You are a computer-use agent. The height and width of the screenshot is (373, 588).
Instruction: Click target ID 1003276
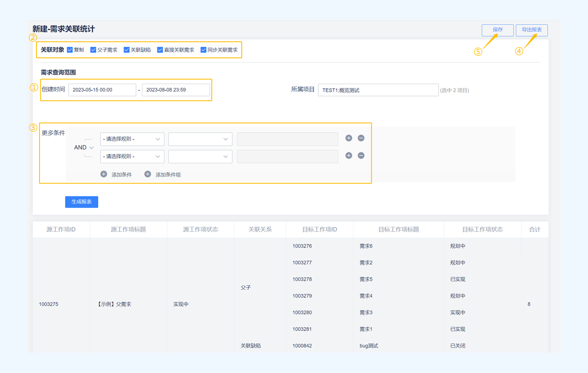302,246
